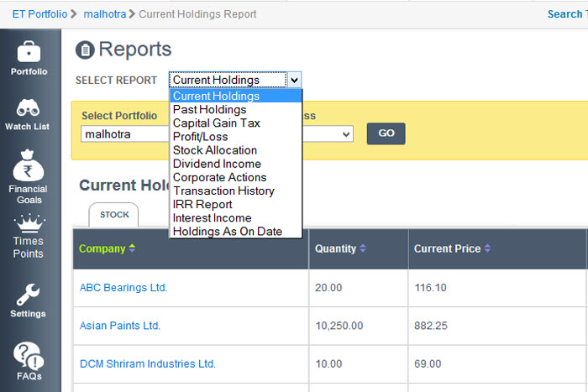Choose Profit/Loss report option
The width and height of the screenshot is (588, 392).
pos(236,137)
